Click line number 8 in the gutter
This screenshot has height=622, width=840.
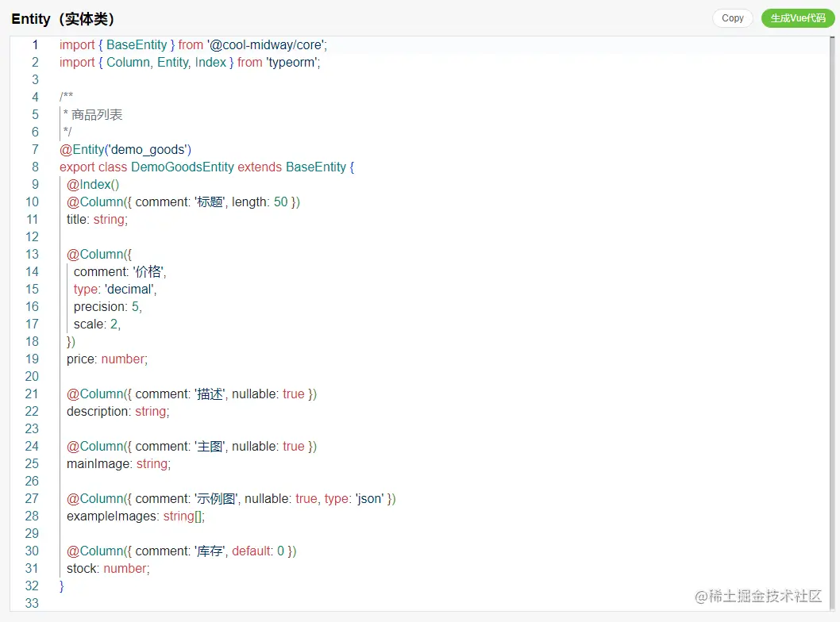(35, 167)
